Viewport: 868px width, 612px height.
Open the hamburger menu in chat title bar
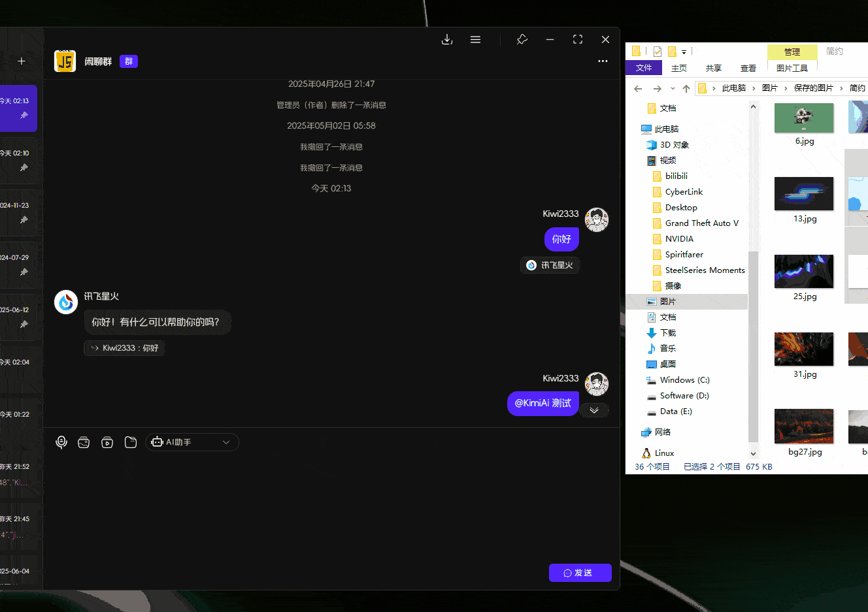point(475,40)
